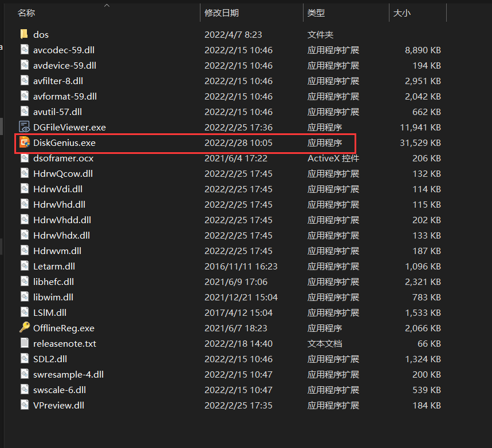Select the file name swresample-4.dll
Image resolution: width=492 pixels, height=448 pixels.
(68, 375)
